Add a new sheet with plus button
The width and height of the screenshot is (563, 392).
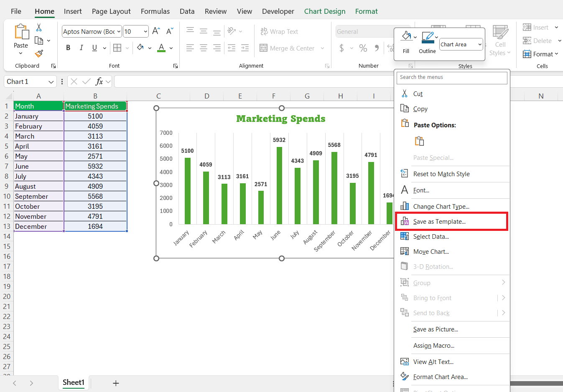[116, 383]
